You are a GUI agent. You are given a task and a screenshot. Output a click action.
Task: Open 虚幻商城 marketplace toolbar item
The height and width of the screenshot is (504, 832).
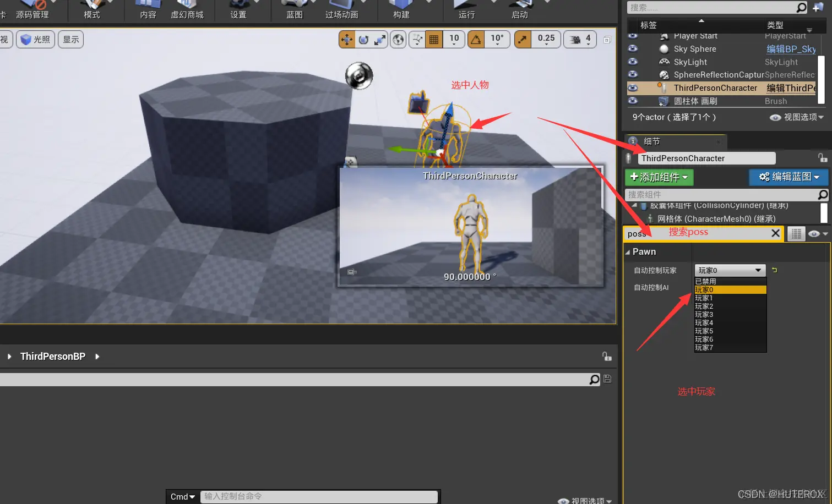click(x=187, y=11)
